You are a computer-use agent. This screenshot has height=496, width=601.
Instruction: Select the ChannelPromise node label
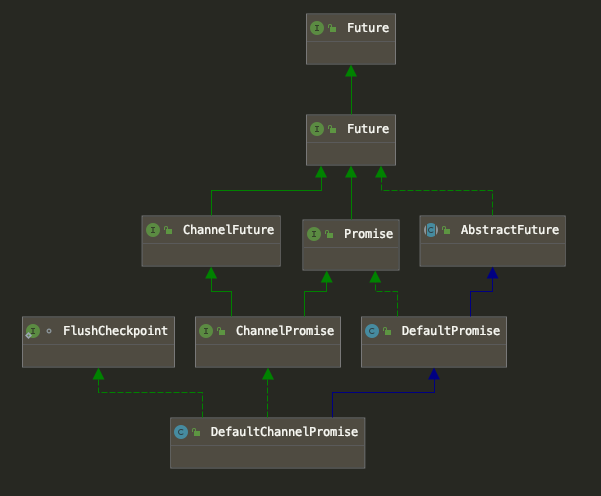click(x=284, y=330)
